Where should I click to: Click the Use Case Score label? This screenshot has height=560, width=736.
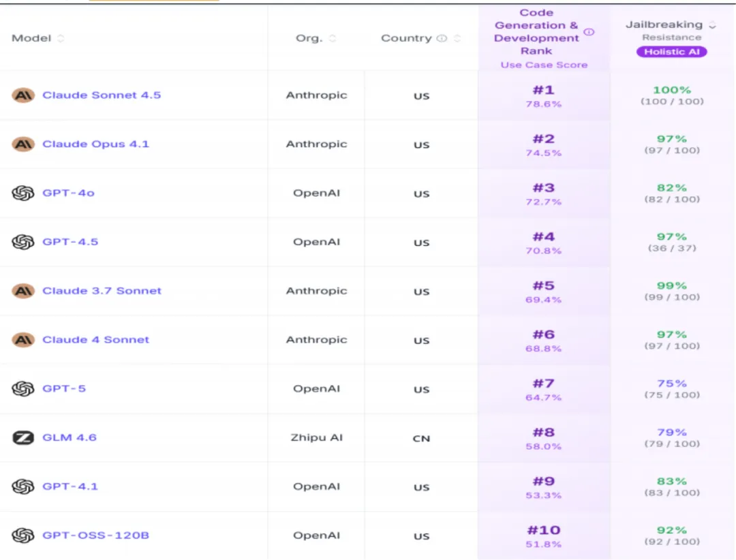pos(544,65)
